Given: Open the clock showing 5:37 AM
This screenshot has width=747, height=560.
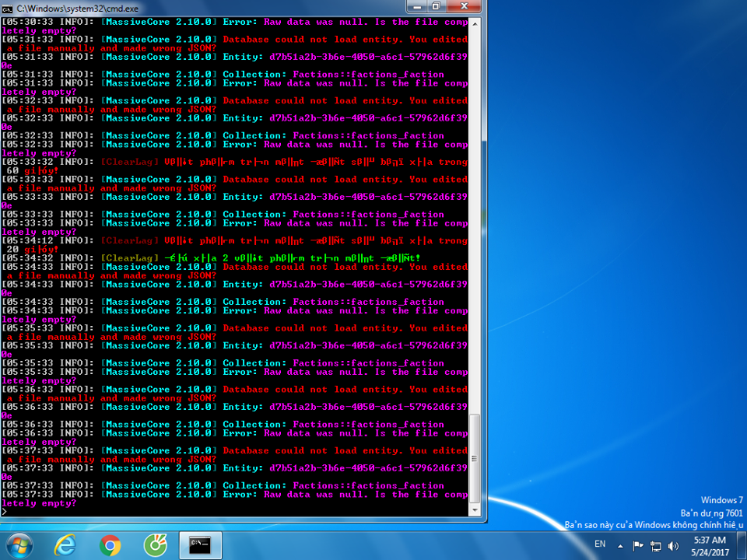Looking at the screenshot, I should [x=710, y=540].
